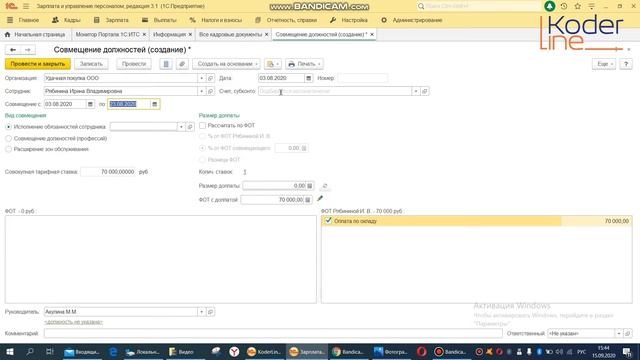Click the recalculate icon beside Размер доплаты

point(325,186)
